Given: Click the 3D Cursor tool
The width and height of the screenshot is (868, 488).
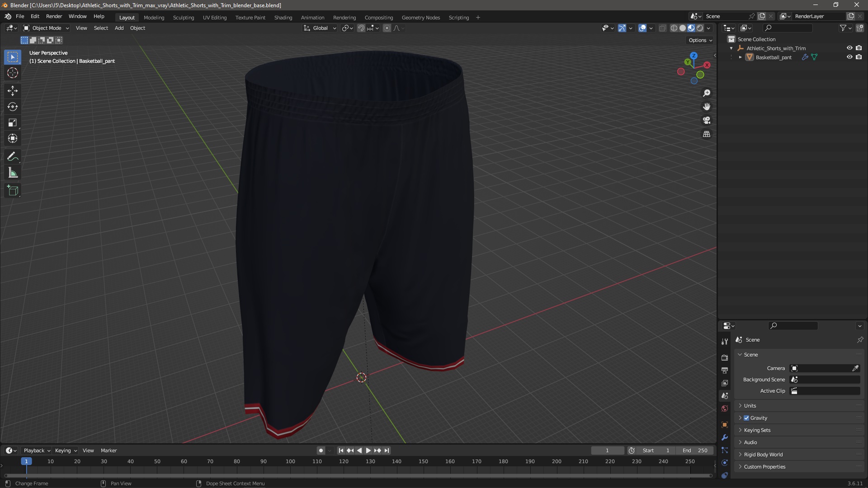Looking at the screenshot, I should click(12, 73).
